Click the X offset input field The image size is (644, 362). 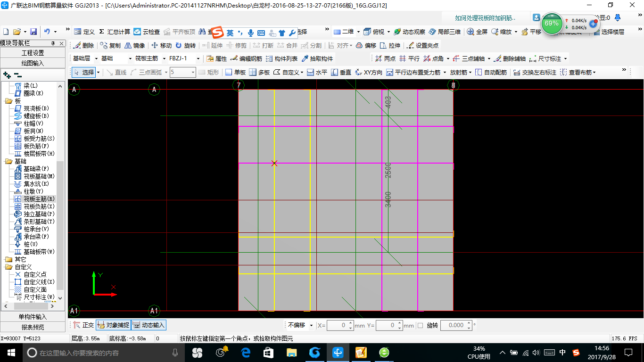tap(340, 325)
